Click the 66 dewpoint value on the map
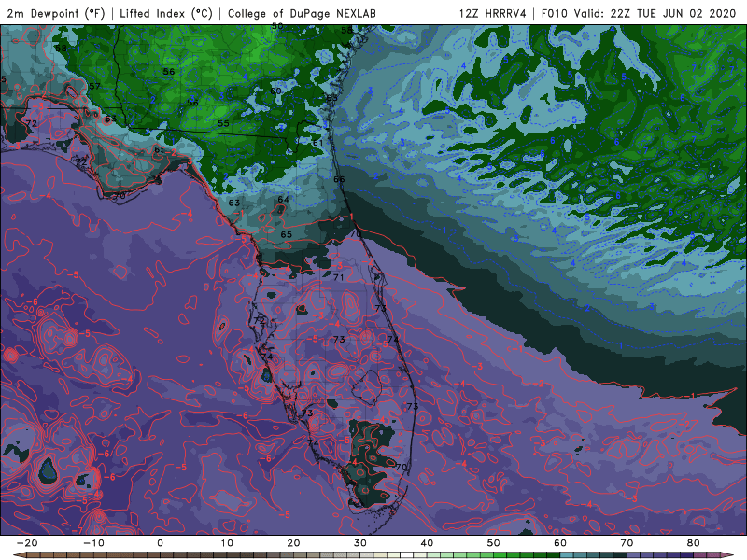 [339, 179]
